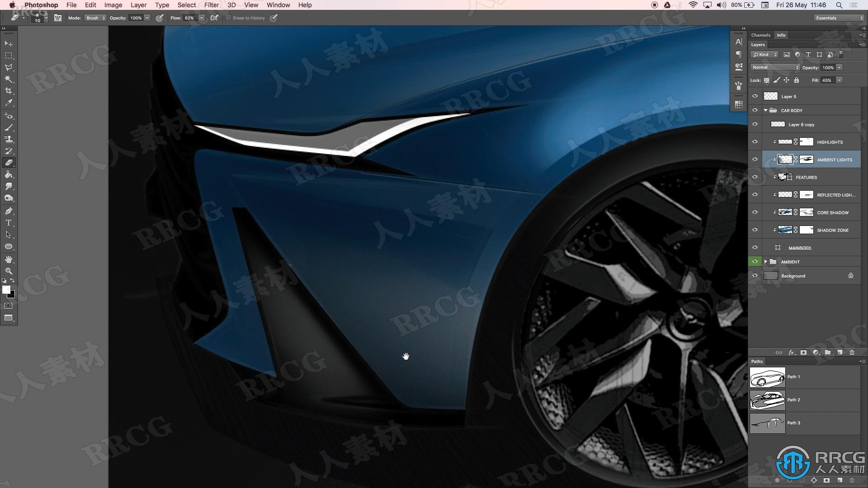Viewport: 868px width, 488px height.
Task: Expand the AMBIENT layer group
Action: [x=766, y=261]
